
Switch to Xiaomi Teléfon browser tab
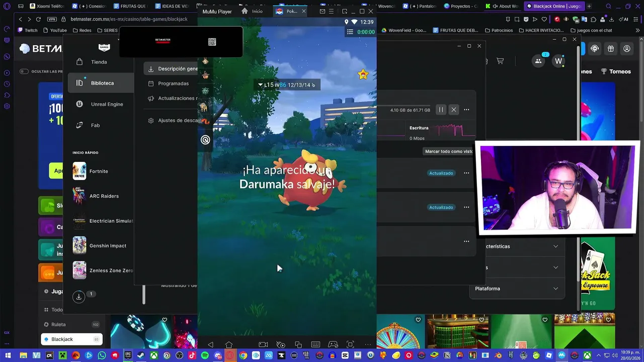47,6
